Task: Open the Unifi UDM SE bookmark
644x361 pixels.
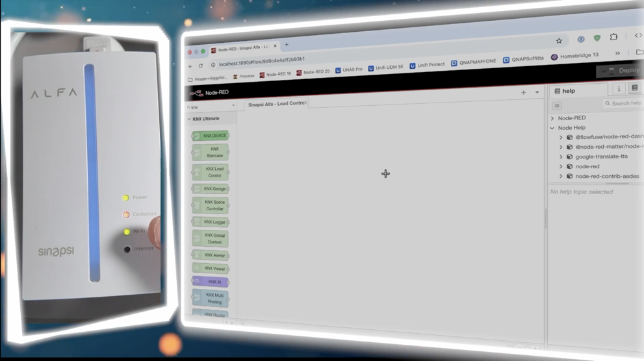Action: (x=385, y=68)
